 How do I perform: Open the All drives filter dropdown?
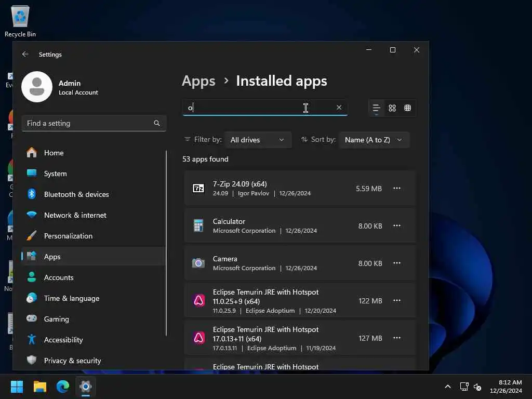click(258, 140)
